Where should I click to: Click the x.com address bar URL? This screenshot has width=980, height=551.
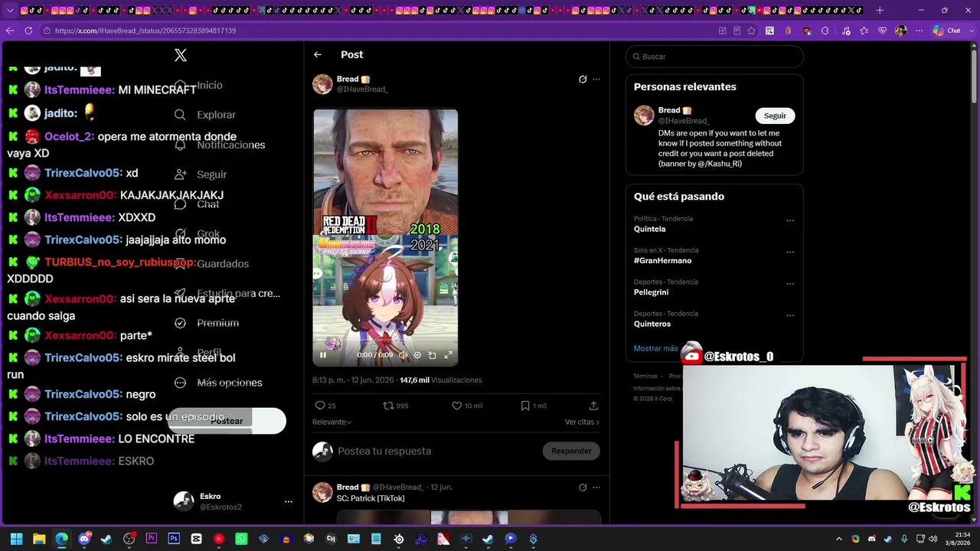pyautogui.click(x=145, y=31)
